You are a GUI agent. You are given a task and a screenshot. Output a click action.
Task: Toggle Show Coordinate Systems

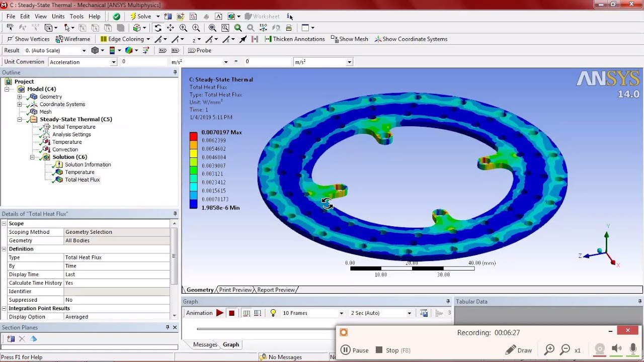(411, 39)
